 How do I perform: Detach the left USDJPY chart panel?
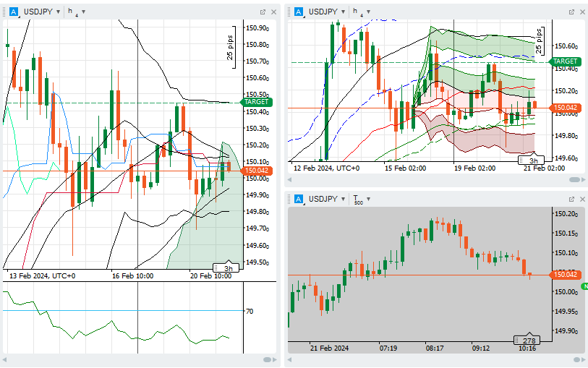[263, 12]
